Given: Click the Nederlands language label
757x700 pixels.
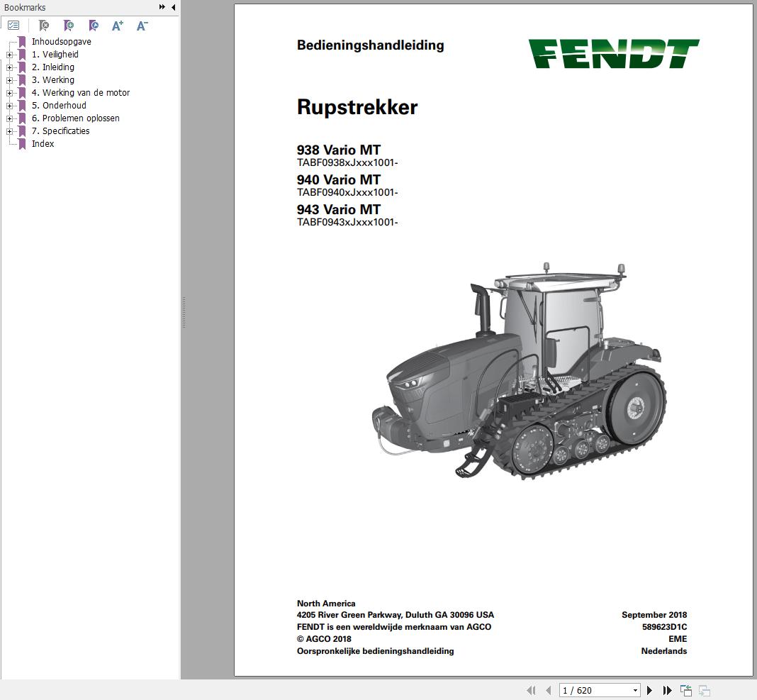Looking at the screenshot, I should [x=664, y=651].
